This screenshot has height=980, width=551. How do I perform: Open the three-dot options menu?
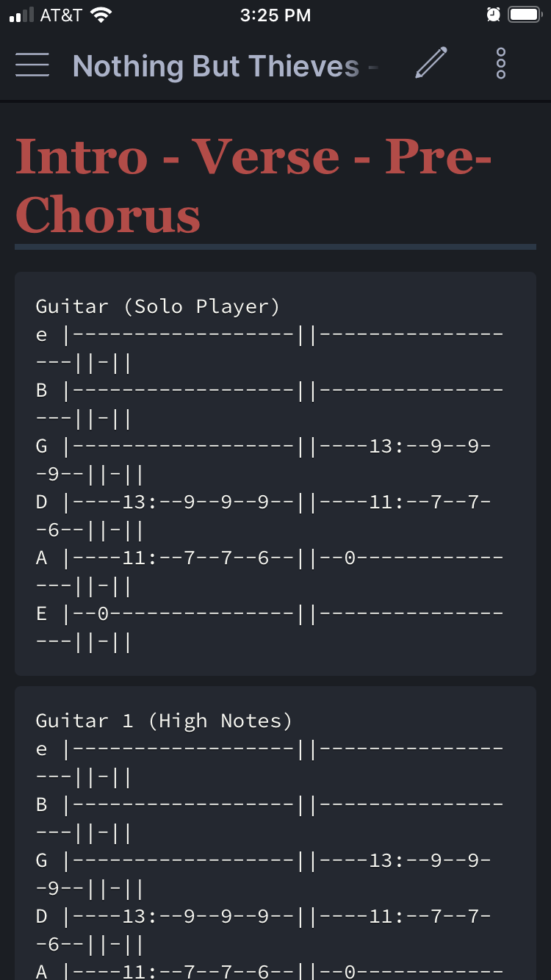pos(501,64)
